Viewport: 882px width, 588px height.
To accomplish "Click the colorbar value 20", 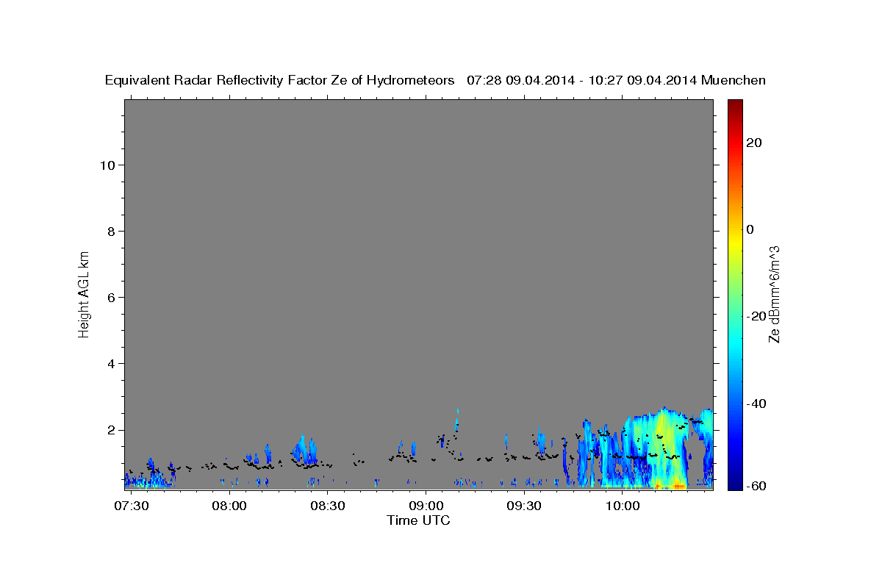I will (x=754, y=143).
